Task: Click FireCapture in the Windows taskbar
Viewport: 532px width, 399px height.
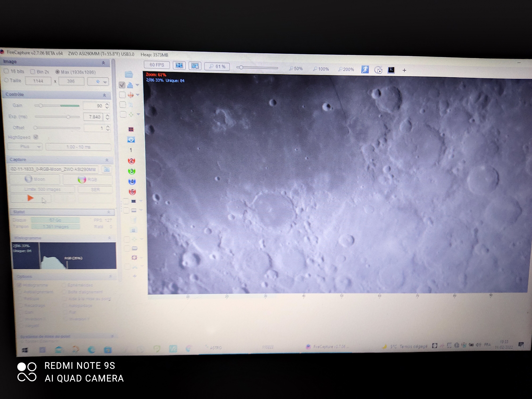Action: pyautogui.click(x=326, y=347)
